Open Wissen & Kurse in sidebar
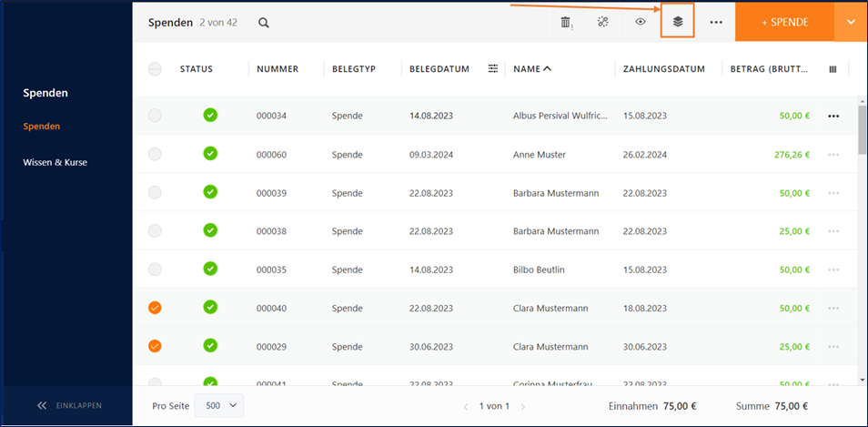The height and width of the screenshot is (427, 868). pyautogui.click(x=56, y=163)
